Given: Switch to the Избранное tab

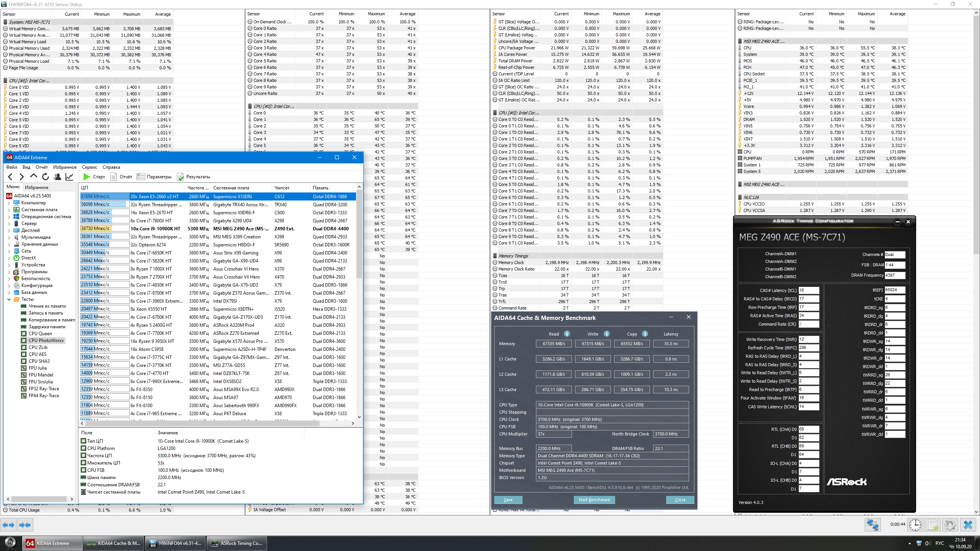Looking at the screenshot, I should (x=36, y=187).
